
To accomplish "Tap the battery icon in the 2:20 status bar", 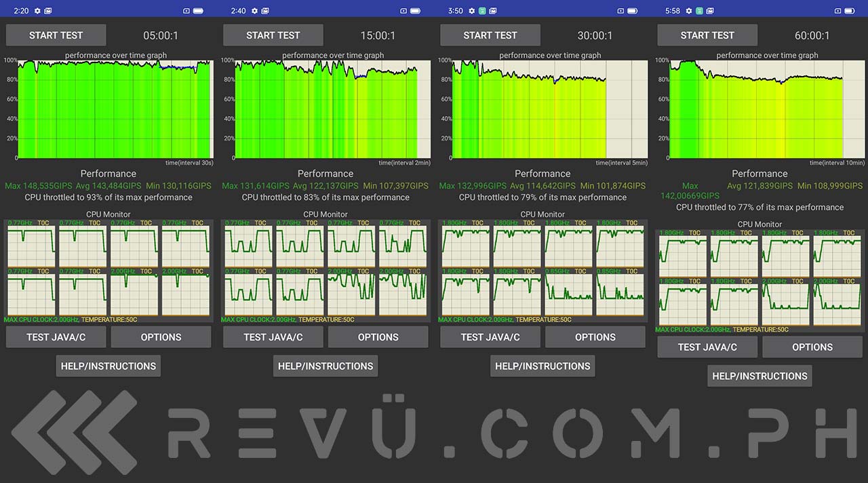I will coord(198,11).
